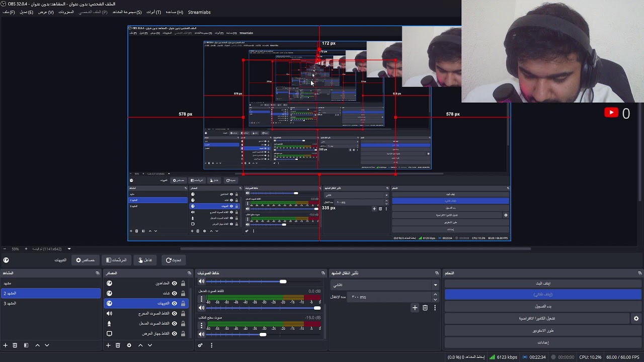Add a new scene with the plus icon
The image size is (644, 362).
(6, 345)
